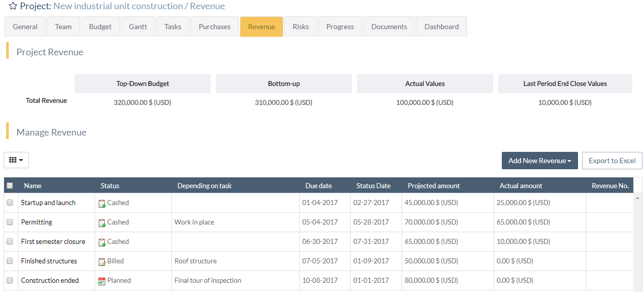The width and height of the screenshot is (644, 292).
Task: Click Cashed status icon in Permitting row
Action: tap(102, 222)
